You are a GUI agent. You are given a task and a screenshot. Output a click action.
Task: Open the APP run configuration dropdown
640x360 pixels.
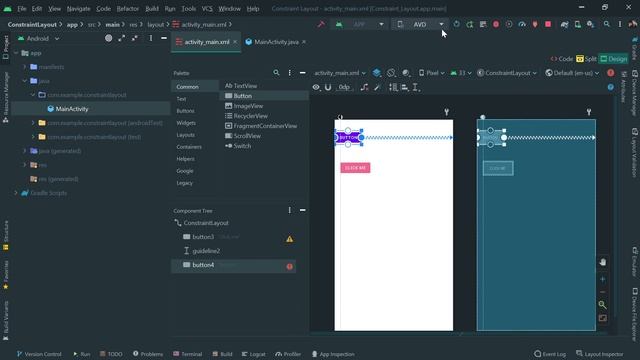360,24
